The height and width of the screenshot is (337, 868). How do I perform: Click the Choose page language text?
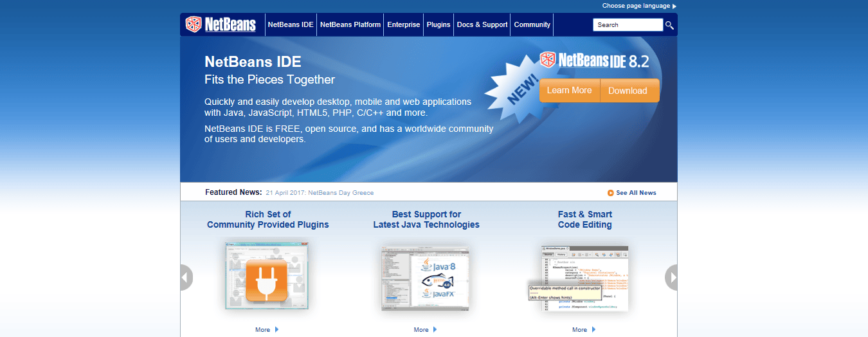coord(635,6)
